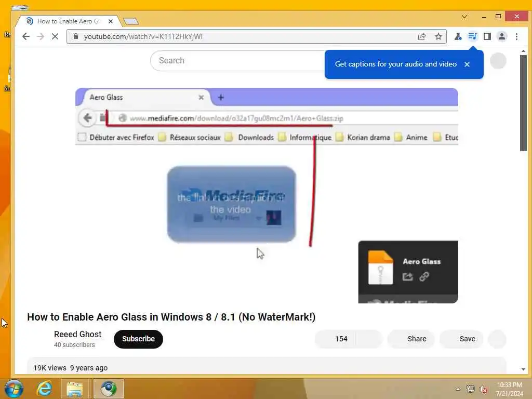Show hidden tray icons arrow
This screenshot has height=399, width=532.
click(458, 389)
